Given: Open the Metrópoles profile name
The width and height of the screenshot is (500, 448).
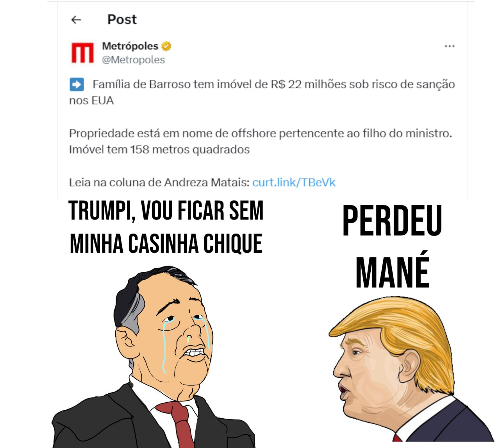Looking at the screenshot, I should (130, 46).
